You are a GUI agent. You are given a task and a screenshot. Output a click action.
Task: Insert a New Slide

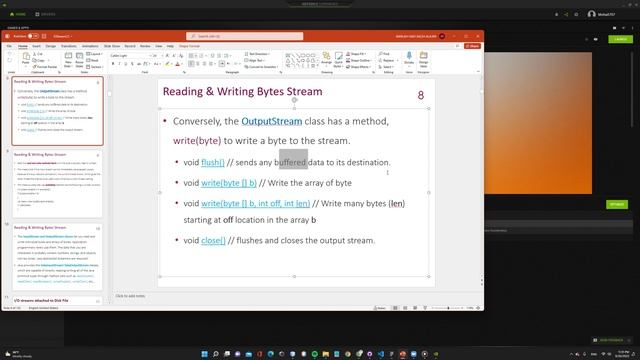point(68,60)
